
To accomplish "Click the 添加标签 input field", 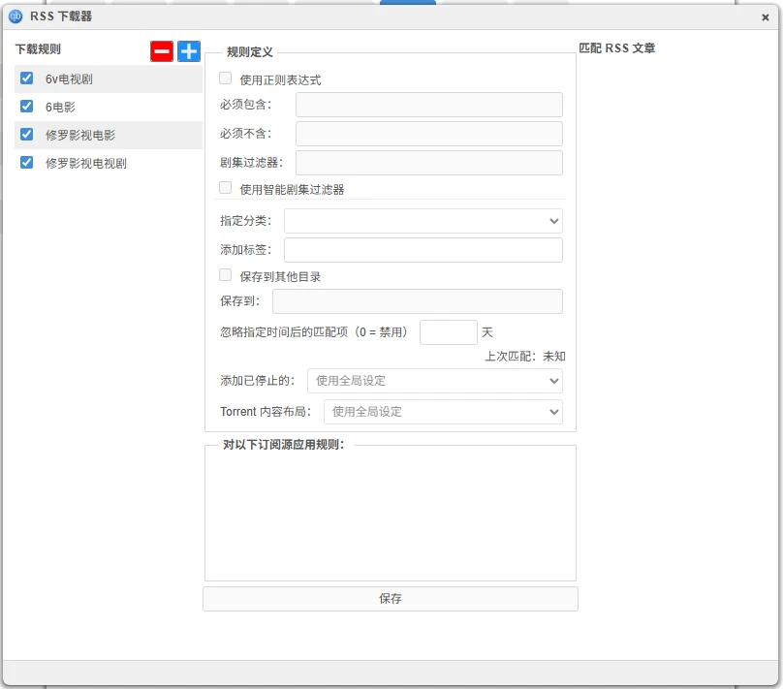I will pos(423,250).
